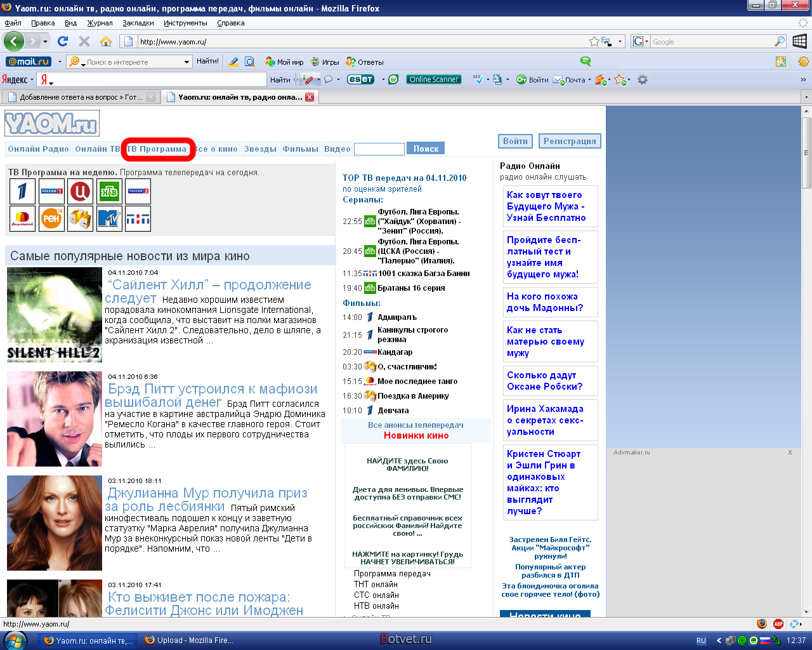812x650 pixels.
Task: Click the Поиск site search button
Action: pos(426,149)
